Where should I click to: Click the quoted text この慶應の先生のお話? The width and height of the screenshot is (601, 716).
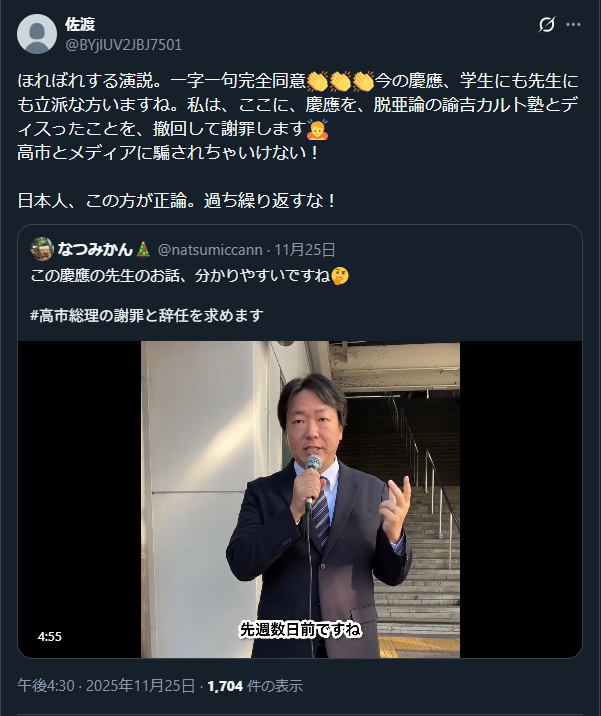tap(105, 276)
